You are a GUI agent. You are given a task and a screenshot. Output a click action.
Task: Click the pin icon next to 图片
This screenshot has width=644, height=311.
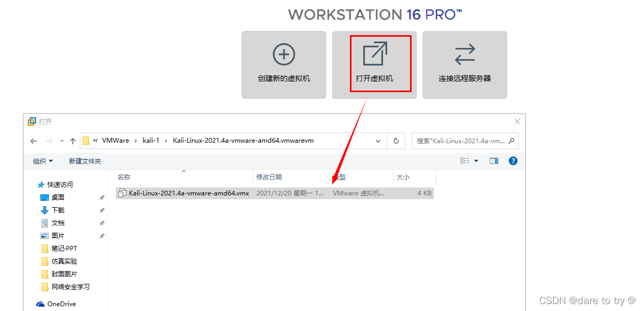point(102,236)
